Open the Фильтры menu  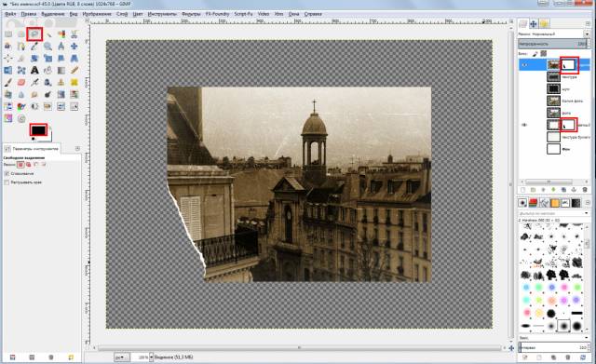(x=191, y=14)
